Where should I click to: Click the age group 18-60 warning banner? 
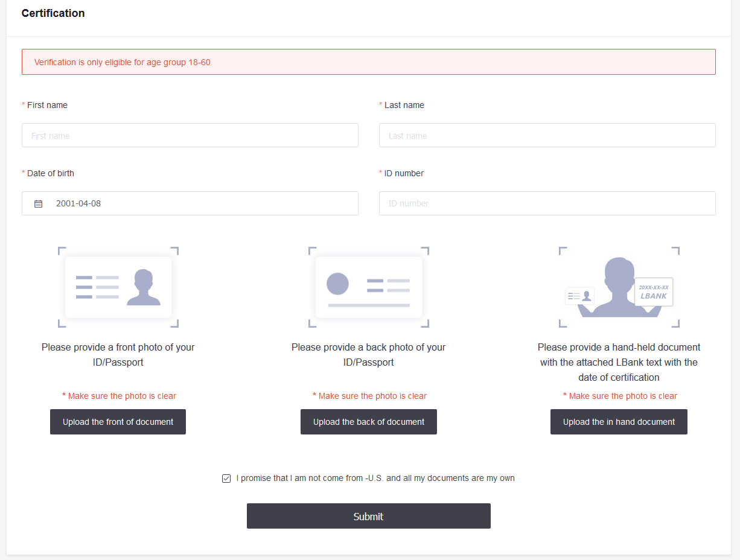(368, 62)
